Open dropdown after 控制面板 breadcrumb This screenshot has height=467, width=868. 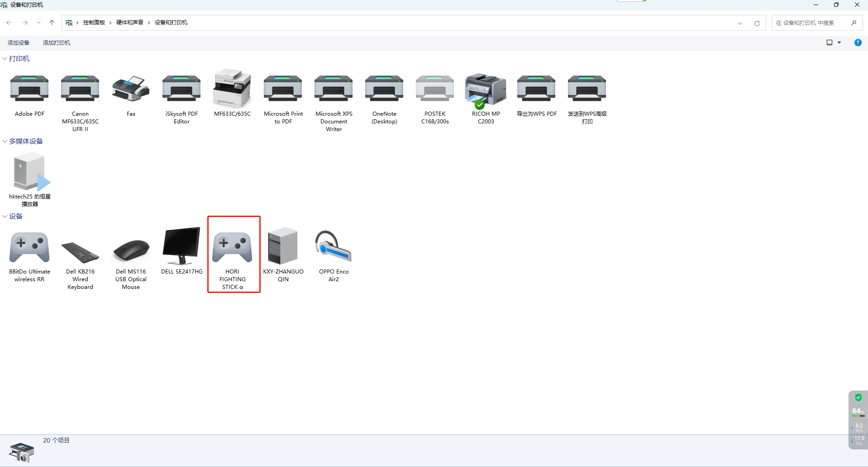pyautogui.click(x=110, y=23)
